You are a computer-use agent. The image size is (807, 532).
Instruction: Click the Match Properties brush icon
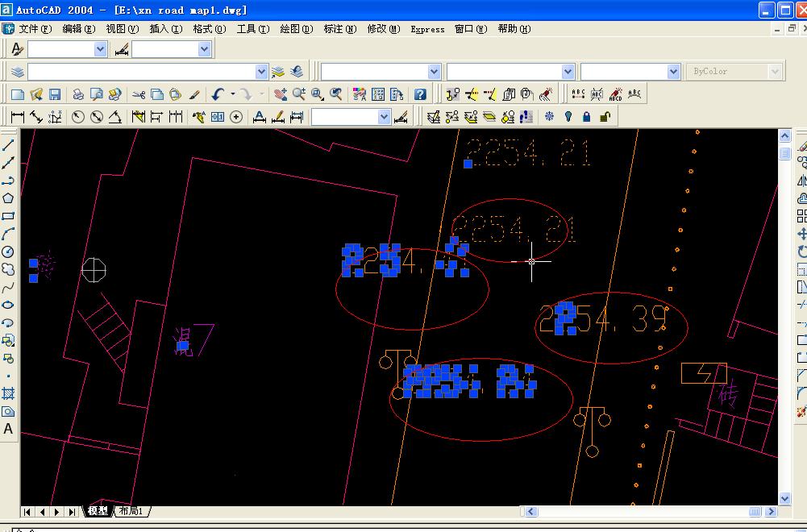pos(194,94)
